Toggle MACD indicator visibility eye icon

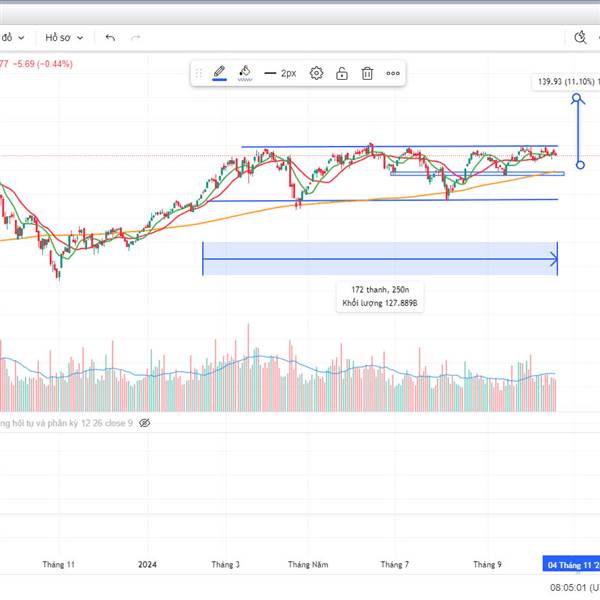[145, 423]
